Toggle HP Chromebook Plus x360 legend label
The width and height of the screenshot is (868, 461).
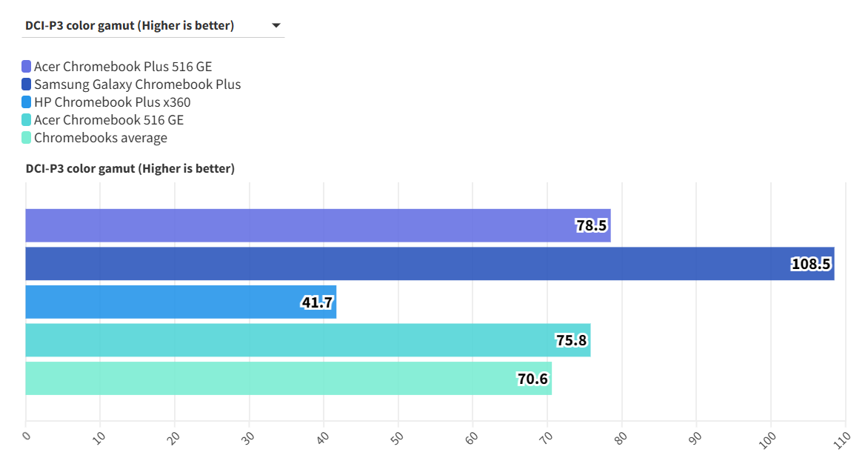(112, 102)
